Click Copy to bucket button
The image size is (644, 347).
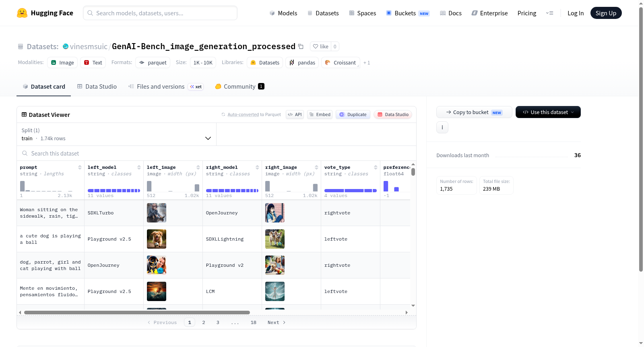[474, 112]
